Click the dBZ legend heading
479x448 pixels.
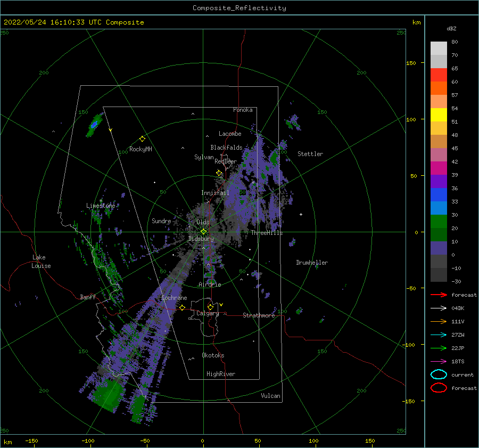click(451, 28)
